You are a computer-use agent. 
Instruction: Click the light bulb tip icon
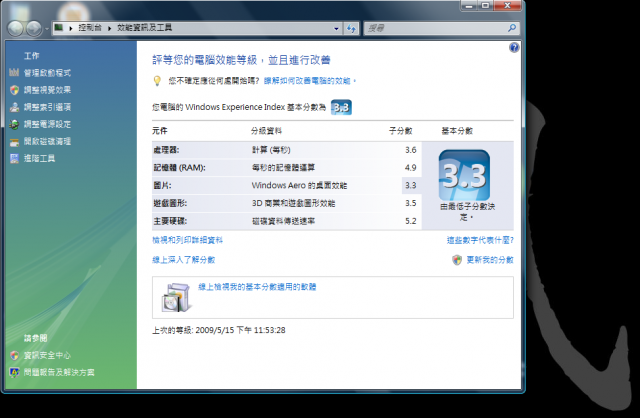tap(157, 81)
